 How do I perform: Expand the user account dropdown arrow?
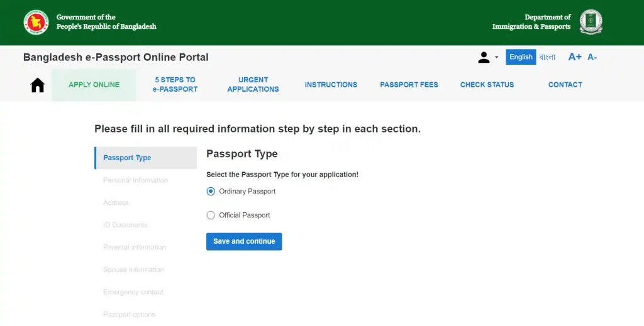pyautogui.click(x=496, y=57)
